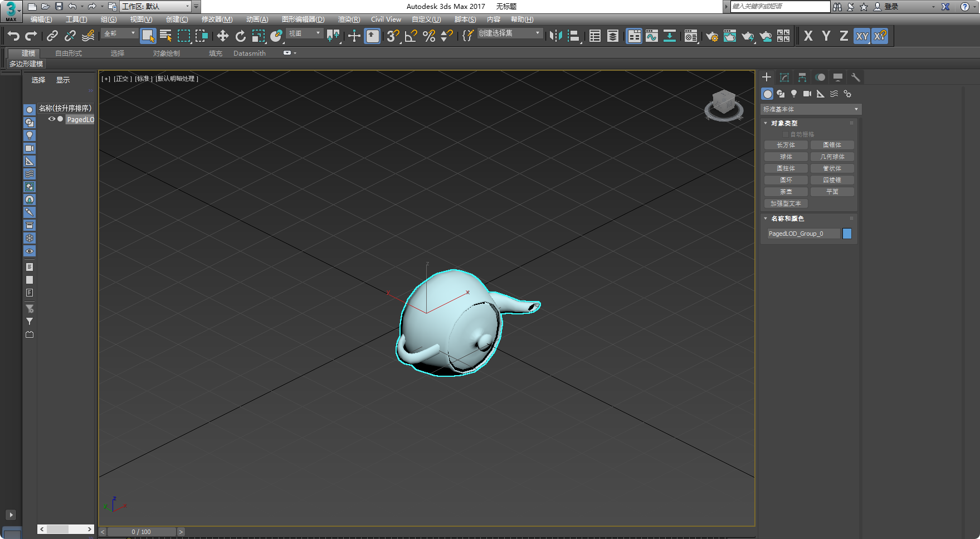Restrict transform to Y axis
This screenshot has height=539, width=980.
coord(826,36)
